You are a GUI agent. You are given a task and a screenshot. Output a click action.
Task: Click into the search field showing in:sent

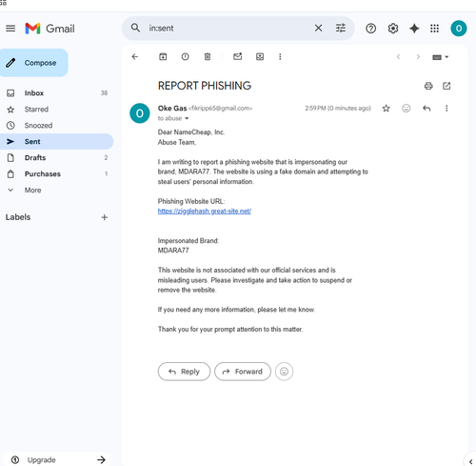point(228,29)
